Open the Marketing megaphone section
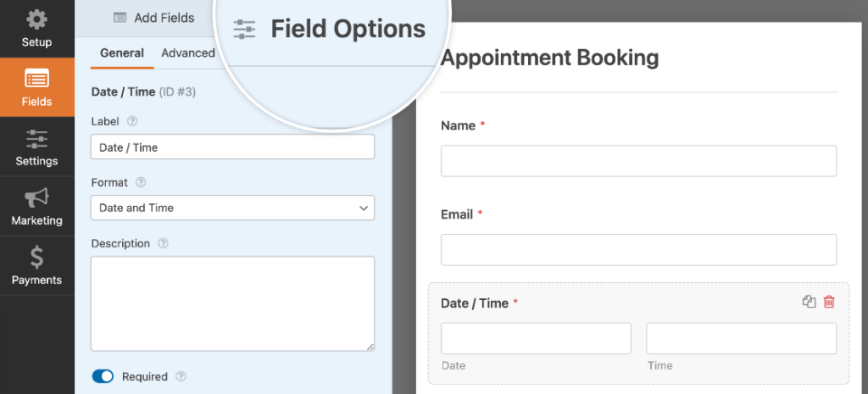The height and width of the screenshot is (394, 868). (x=36, y=207)
